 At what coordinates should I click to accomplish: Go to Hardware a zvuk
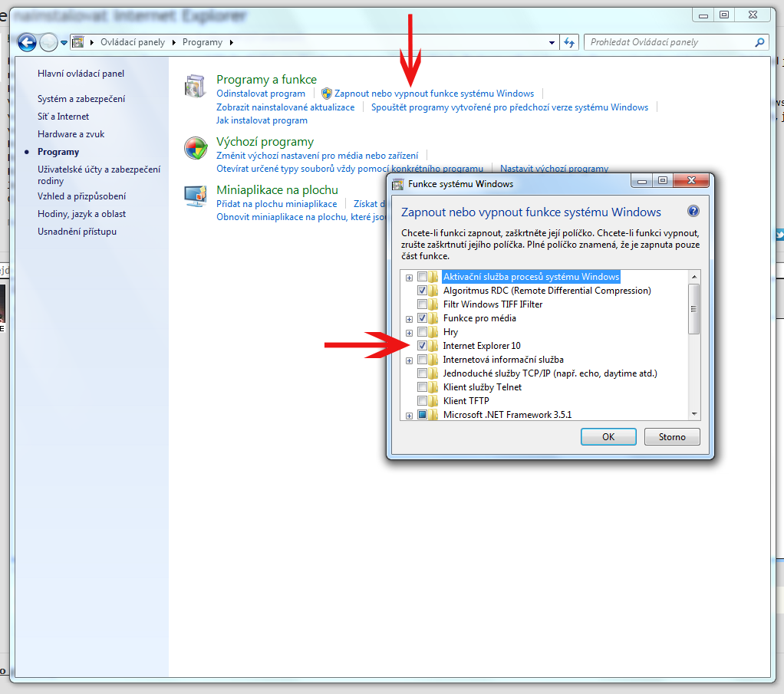coord(71,134)
